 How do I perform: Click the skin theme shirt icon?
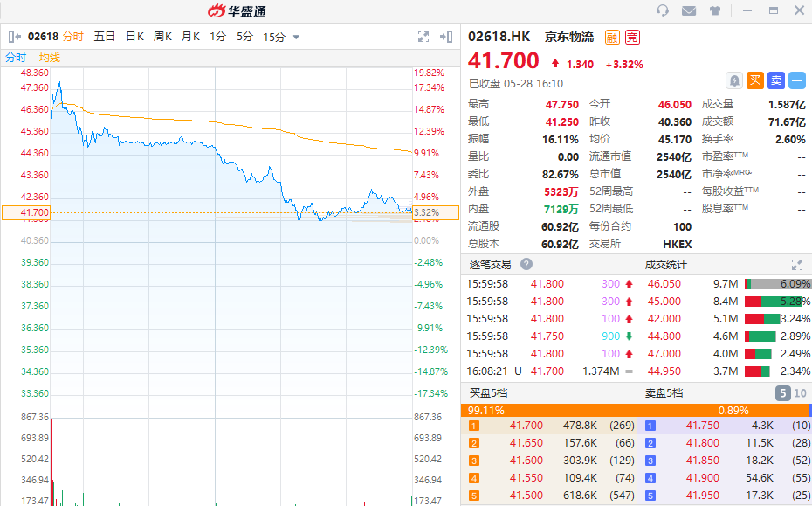[x=715, y=11]
